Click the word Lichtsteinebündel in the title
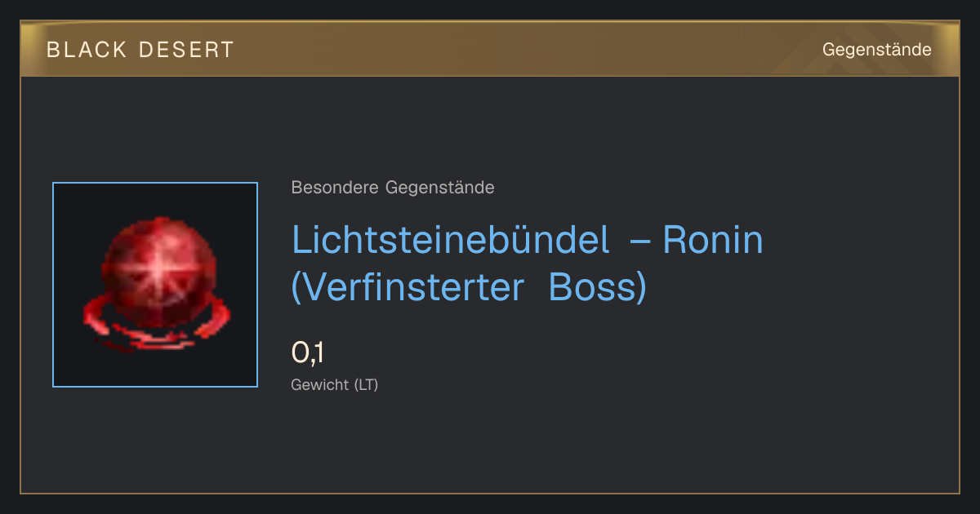This screenshot has width=980, height=514. point(451,240)
